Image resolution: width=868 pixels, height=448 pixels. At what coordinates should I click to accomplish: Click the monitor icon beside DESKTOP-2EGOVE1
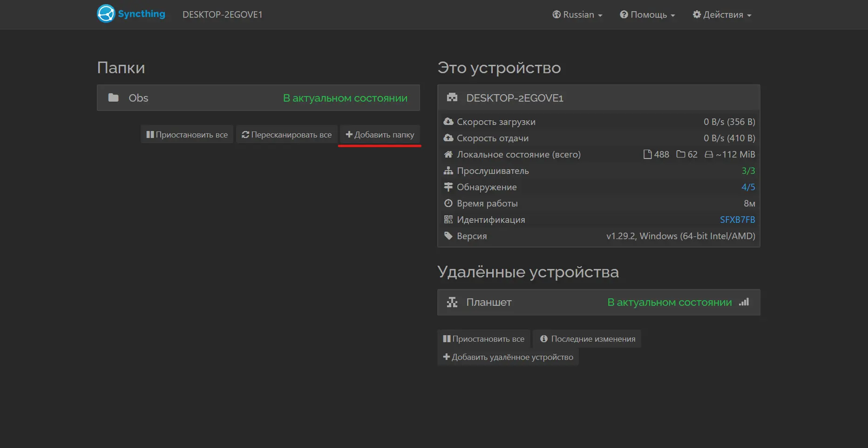coord(452,97)
